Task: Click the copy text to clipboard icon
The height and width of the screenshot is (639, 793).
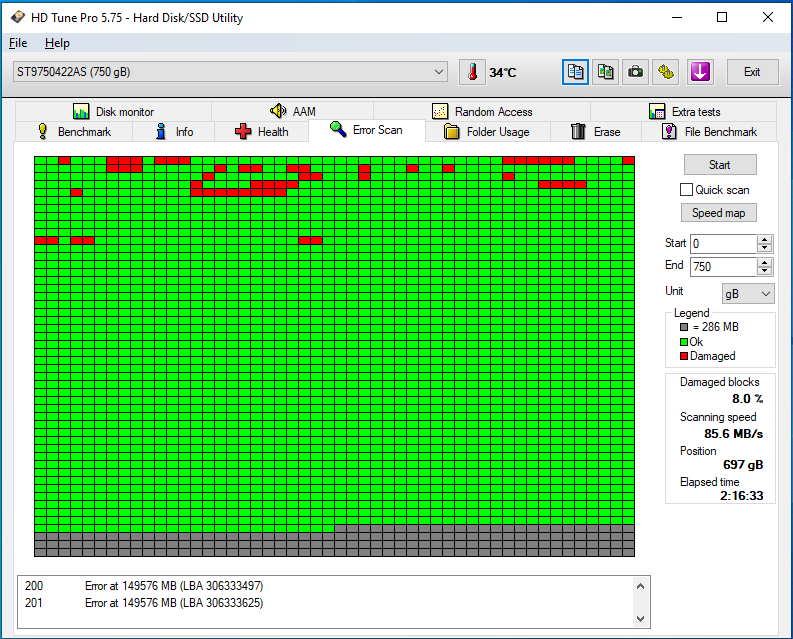Action: (575, 72)
